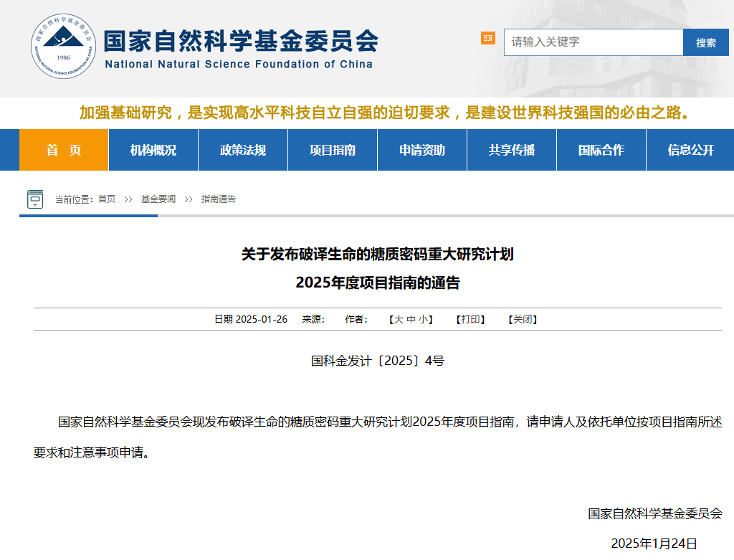This screenshot has height=560, width=734.
Task: Open 基金要闻 breadcrumb link
Action: [158, 199]
